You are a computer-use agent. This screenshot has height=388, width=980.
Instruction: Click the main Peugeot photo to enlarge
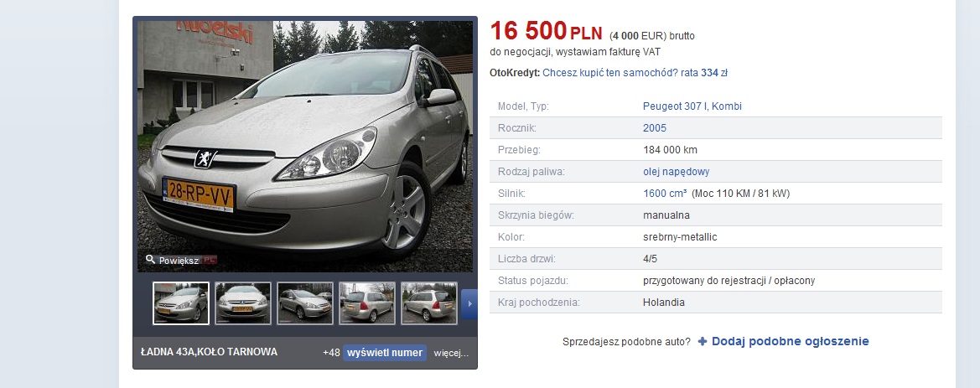(x=305, y=146)
